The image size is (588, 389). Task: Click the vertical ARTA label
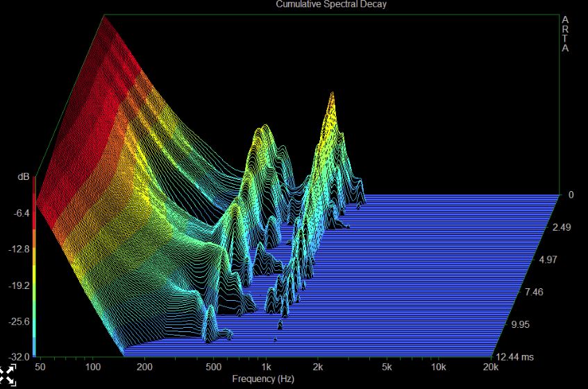coord(565,34)
